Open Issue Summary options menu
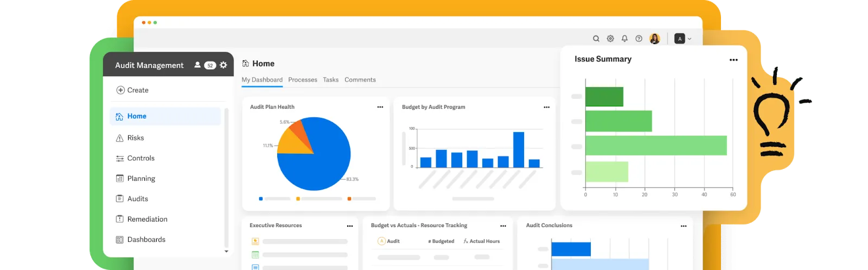The image size is (868, 270). [x=733, y=60]
